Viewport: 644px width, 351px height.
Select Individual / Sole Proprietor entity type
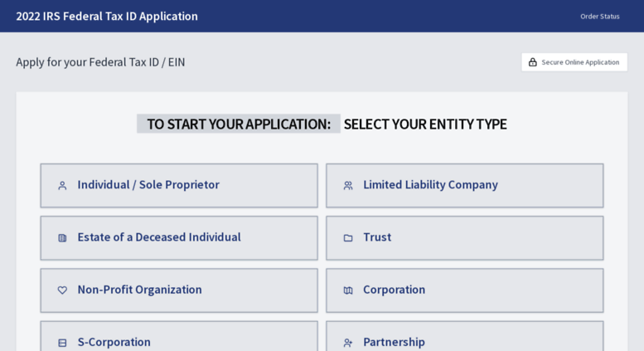(x=179, y=185)
